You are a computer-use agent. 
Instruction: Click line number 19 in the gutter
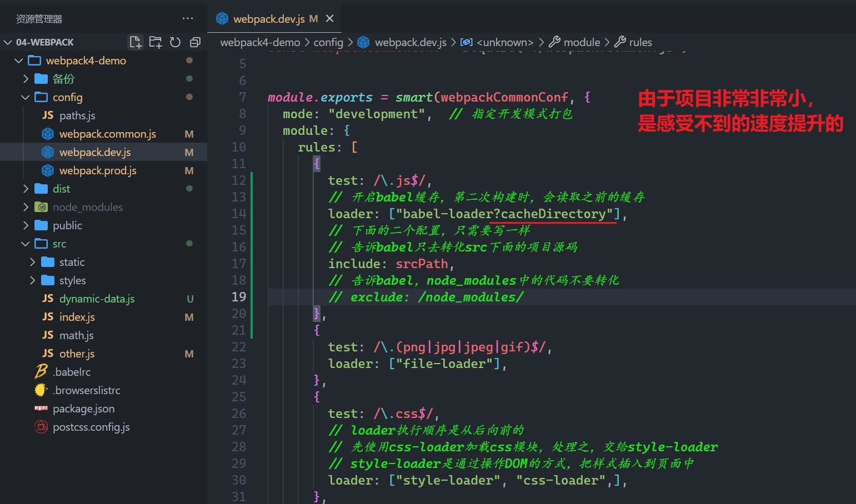pyautogui.click(x=238, y=297)
